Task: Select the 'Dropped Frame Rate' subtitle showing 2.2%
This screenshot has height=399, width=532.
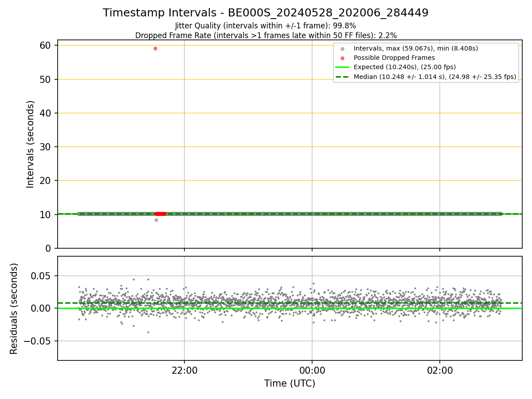Action: [266, 35]
